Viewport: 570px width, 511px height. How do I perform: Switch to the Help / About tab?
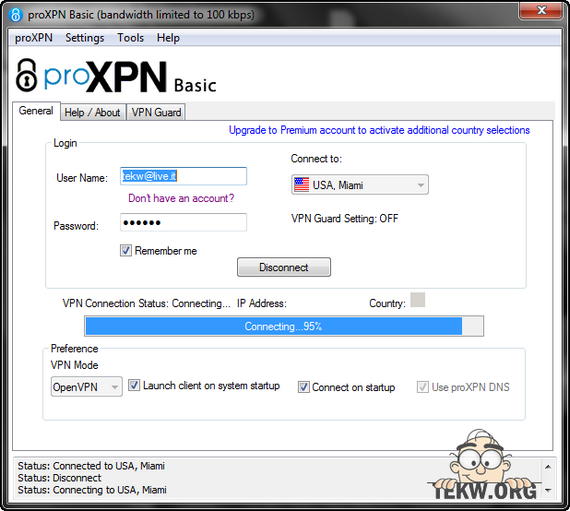click(x=92, y=112)
